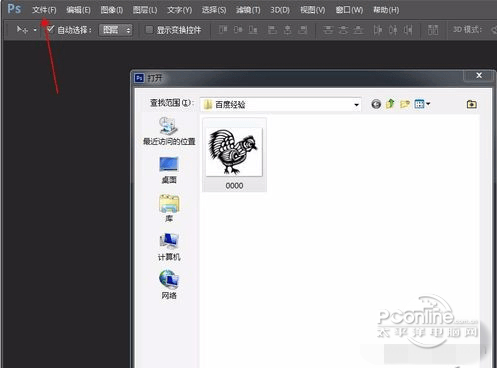
Task: Select the 0000 rooster image thumbnail
Action: (234, 155)
